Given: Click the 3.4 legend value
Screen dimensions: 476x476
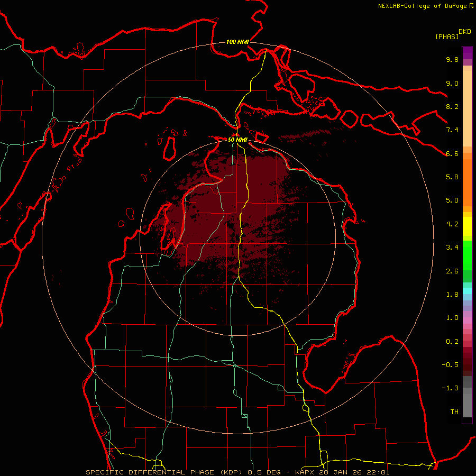Looking at the screenshot, I should pyautogui.click(x=452, y=248).
